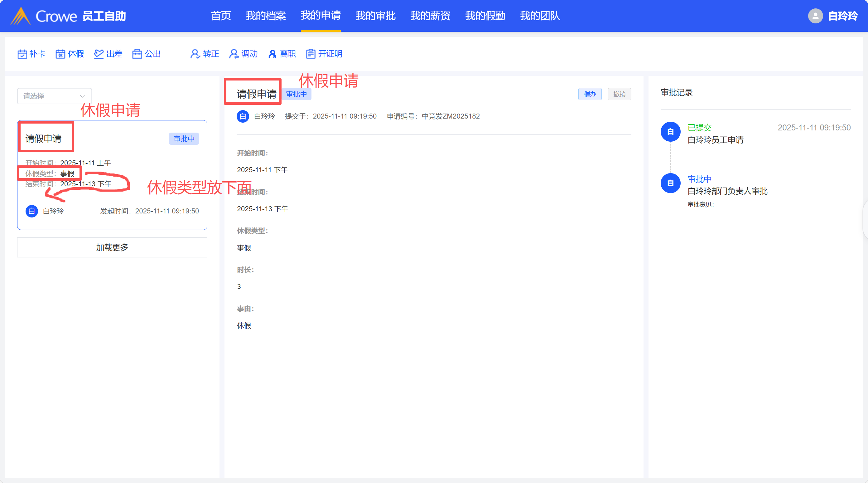Open the 转正 person icon
This screenshot has width=868, height=483.
[195, 54]
